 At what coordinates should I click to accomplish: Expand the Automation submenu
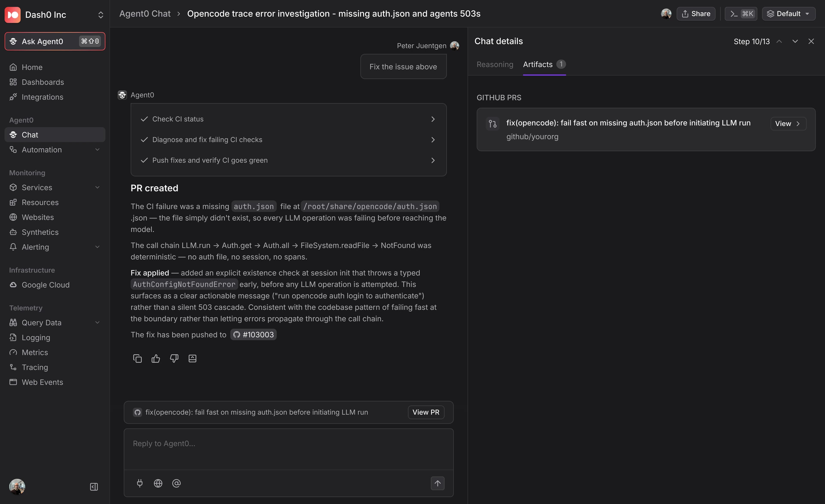click(x=98, y=150)
